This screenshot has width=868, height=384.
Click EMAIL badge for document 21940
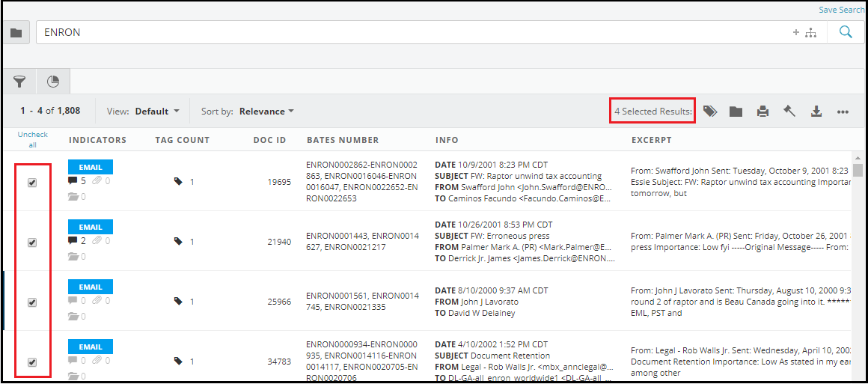(x=91, y=227)
